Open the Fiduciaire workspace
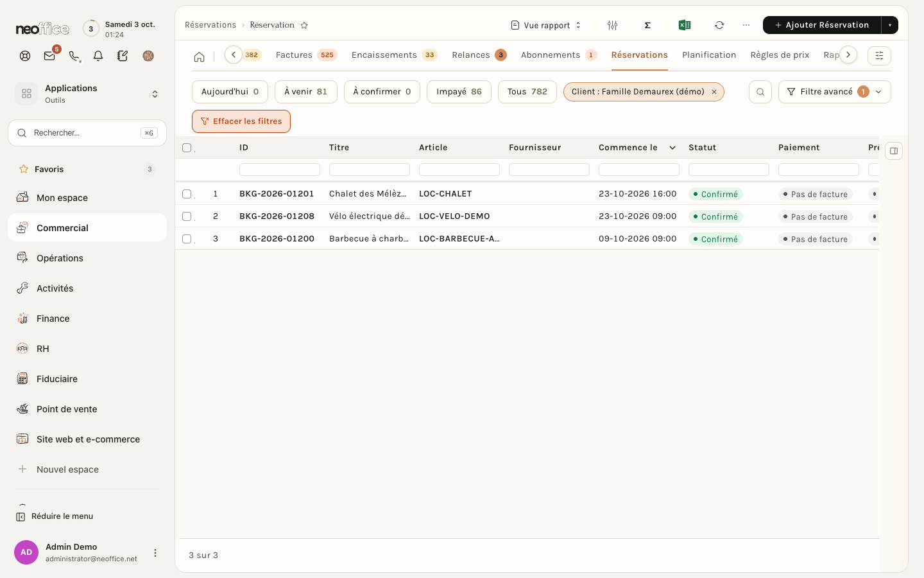 coord(87,379)
